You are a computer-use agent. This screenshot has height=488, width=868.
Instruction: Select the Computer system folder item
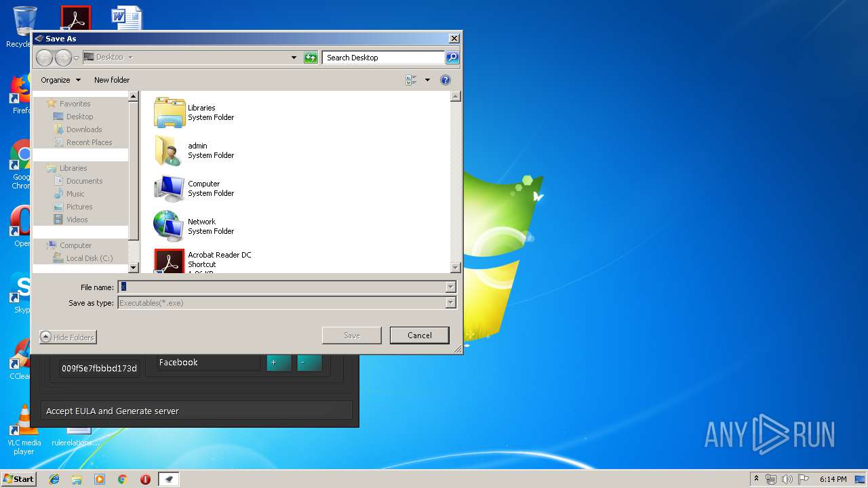[x=194, y=188]
